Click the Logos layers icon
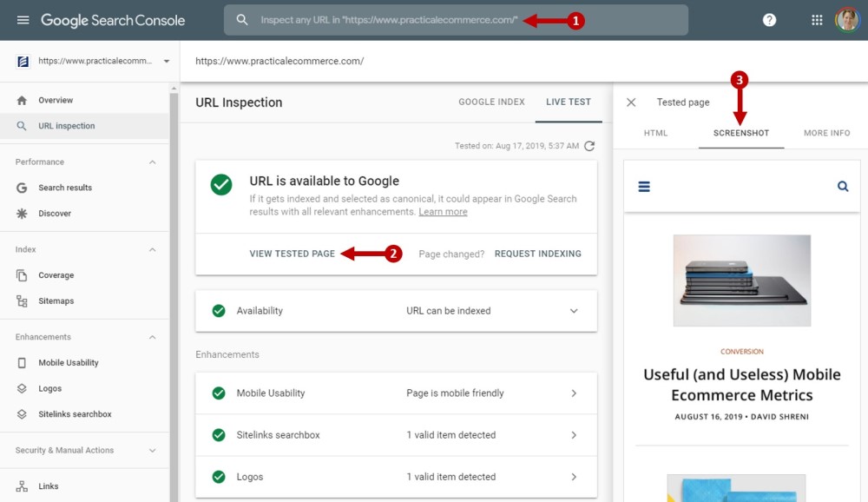 (x=22, y=388)
